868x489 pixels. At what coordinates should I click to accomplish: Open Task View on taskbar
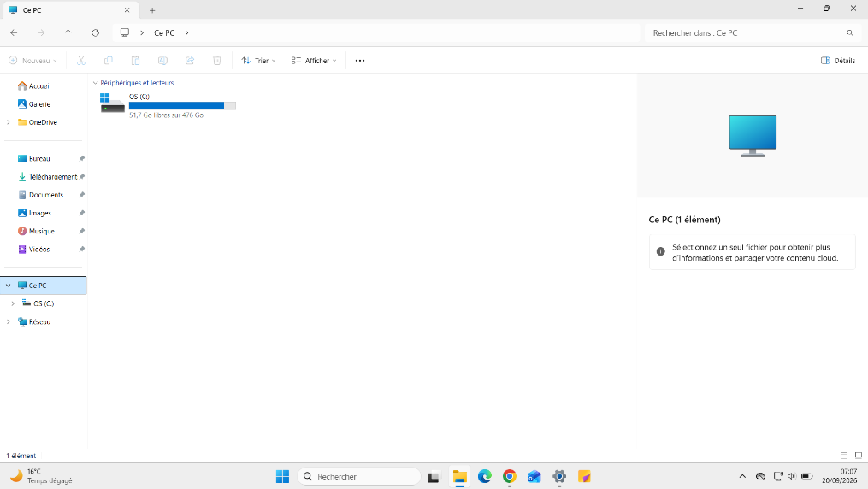[434, 476]
